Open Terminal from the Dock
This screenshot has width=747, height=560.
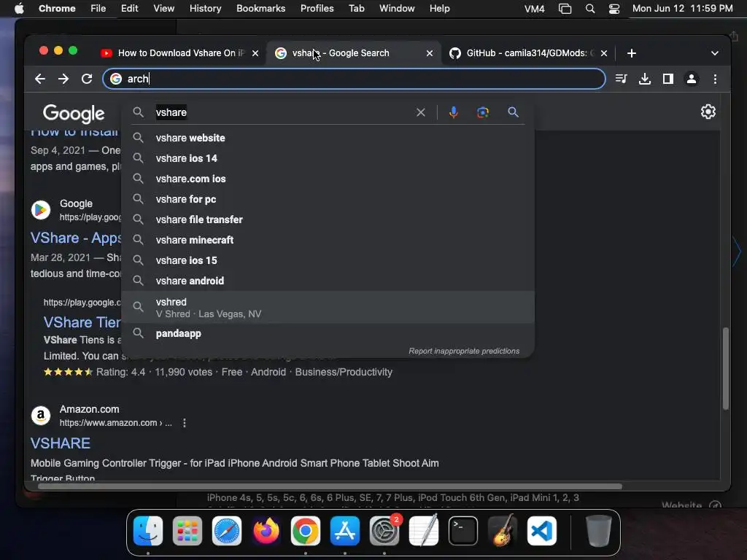click(x=463, y=531)
